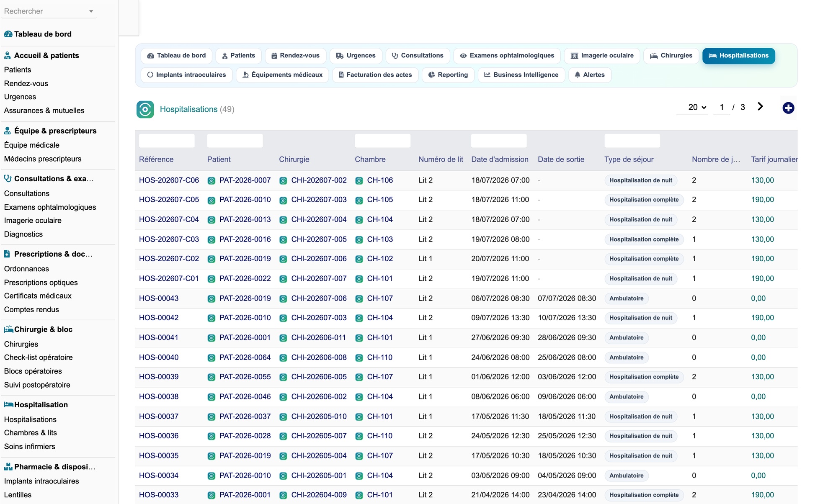Open the Implants intraoculaires tab

tap(186, 75)
